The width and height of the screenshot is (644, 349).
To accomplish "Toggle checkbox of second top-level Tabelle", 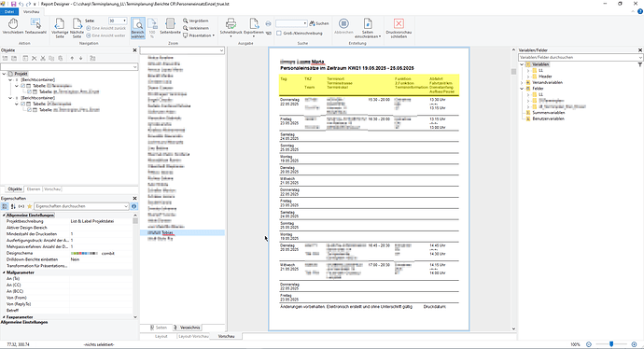I will (23, 104).
